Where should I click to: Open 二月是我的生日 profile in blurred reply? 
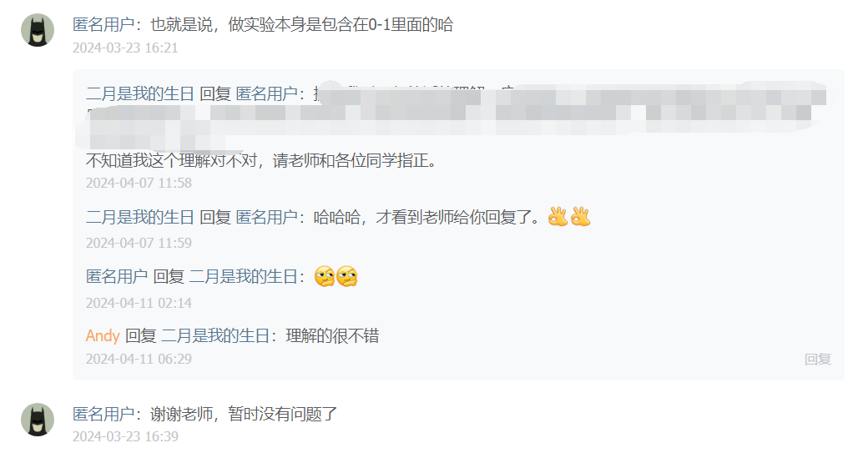tap(140, 93)
